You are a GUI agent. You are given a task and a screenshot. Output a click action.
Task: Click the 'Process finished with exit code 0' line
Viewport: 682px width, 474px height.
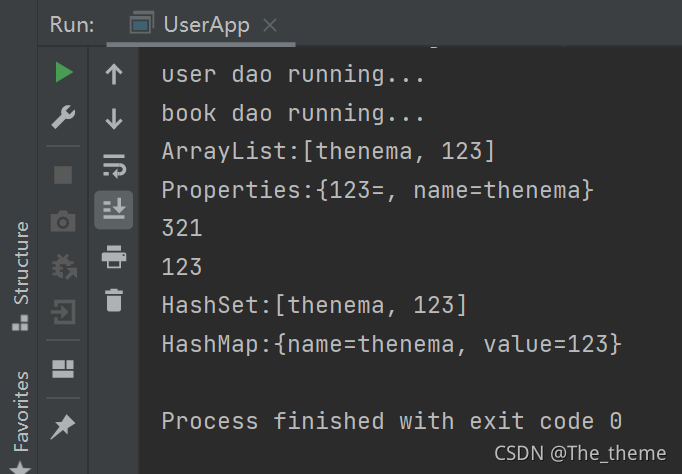click(392, 421)
